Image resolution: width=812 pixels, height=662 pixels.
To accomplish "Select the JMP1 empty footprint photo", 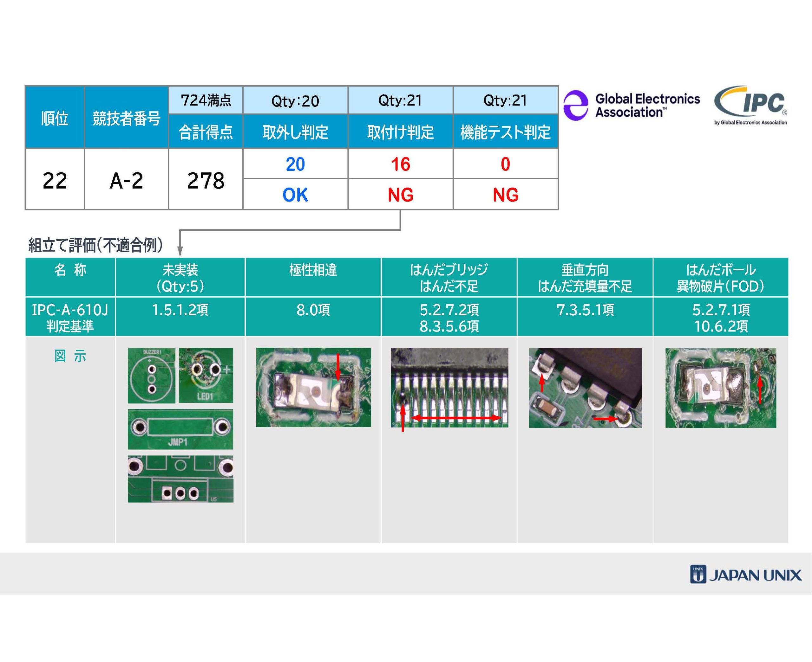I will pyautogui.click(x=180, y=429).
